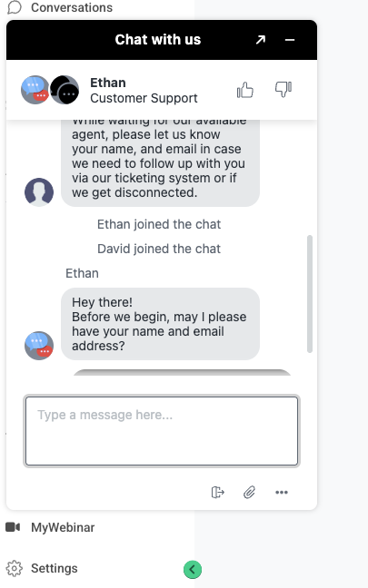Click the message input field
The image size is (368, 588).
coord(162,431)
